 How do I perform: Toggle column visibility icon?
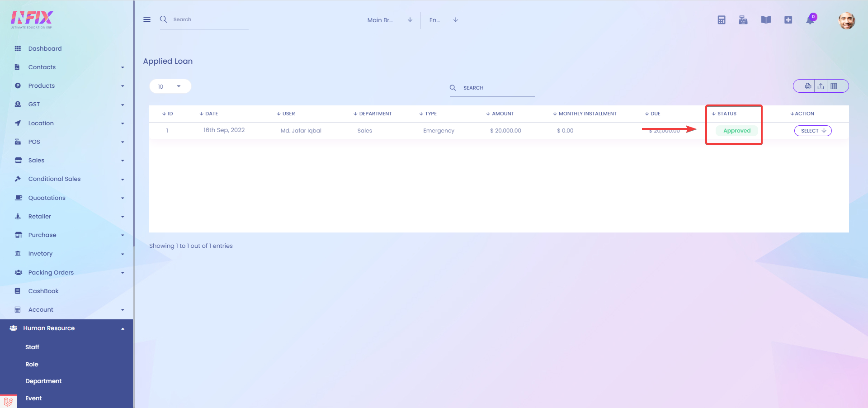coord(834,86)
